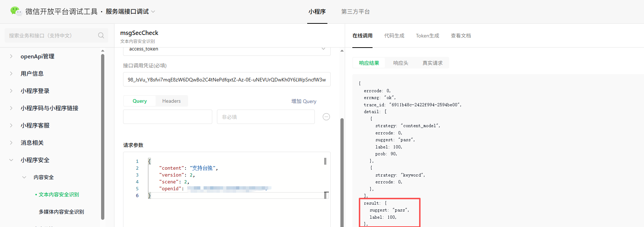Expand the 小程序客服 tree node
The width and height of the screenshot is (644, 227).
coord(11,125)
